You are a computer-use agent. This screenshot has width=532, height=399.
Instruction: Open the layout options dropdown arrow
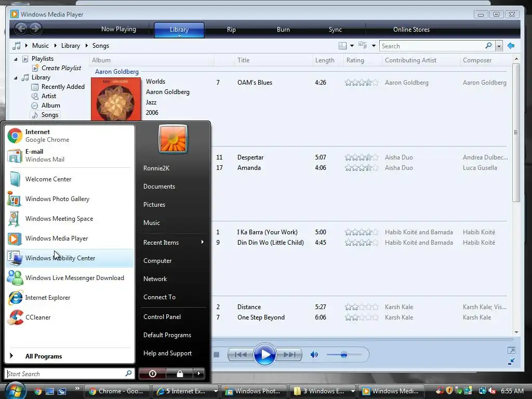[x=352, y=46]
